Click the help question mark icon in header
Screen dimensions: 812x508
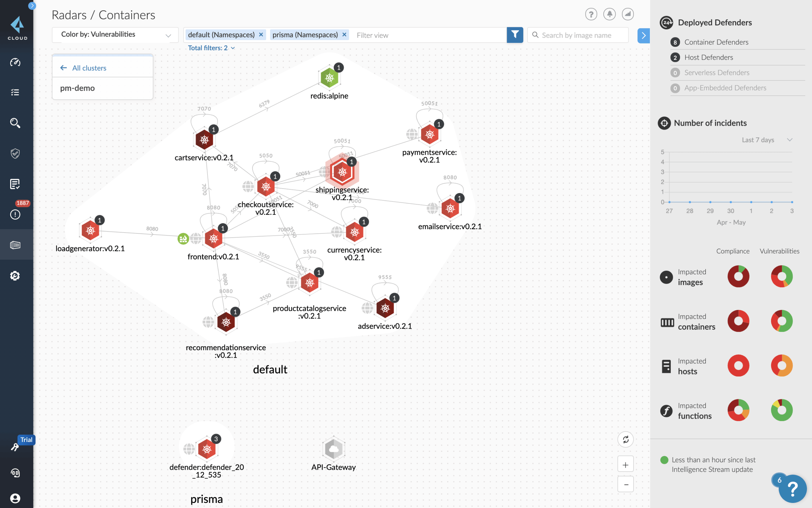pyautogui.click(x=591, y=14)
